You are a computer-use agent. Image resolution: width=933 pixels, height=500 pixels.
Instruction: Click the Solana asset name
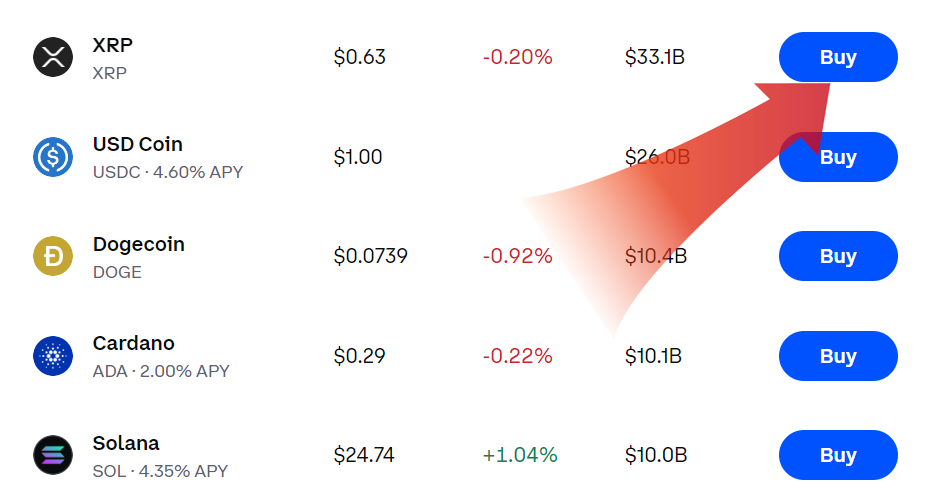tap(126, 443)
